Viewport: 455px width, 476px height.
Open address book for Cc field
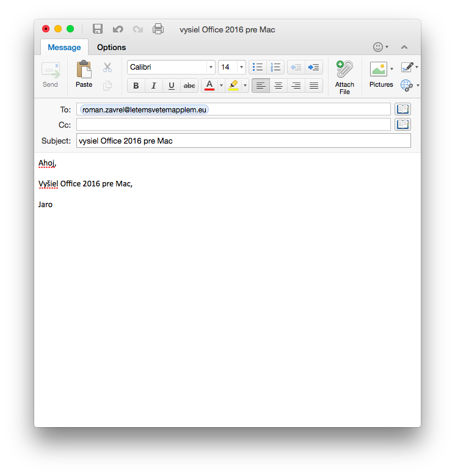pyautogui.click(x=403, y=125)
